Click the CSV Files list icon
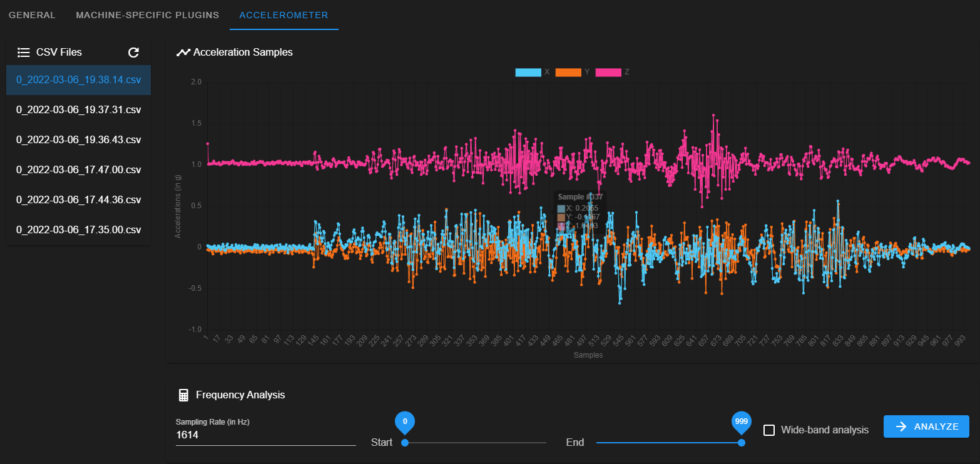Viewport: 980px width, 464px height. [24, 53]
